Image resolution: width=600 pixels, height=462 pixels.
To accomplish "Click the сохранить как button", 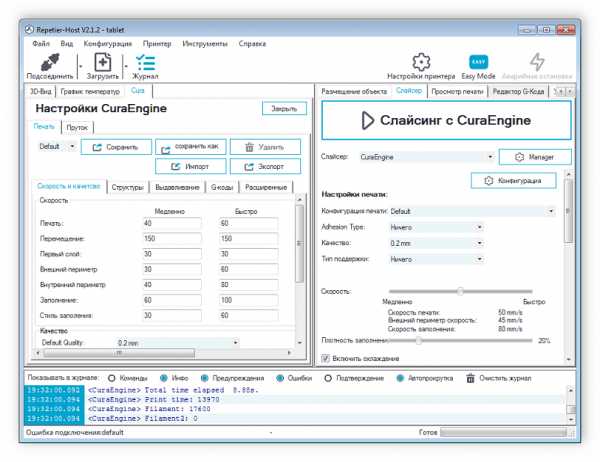I will click(x=191, y=147).
